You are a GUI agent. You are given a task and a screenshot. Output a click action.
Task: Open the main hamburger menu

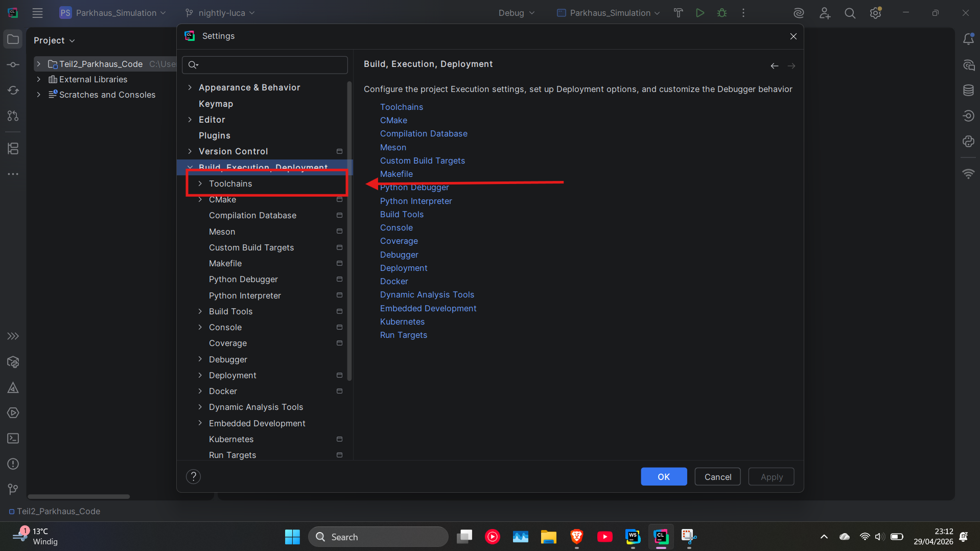37,13
